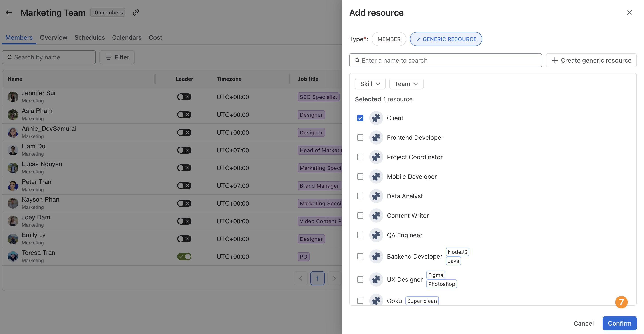Viewport: 644px width, 334px height.
Task: Check the QA Engineer checkbox
Action: (x=360, y=235)
